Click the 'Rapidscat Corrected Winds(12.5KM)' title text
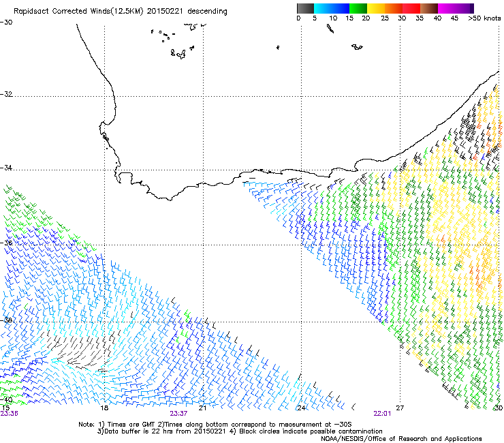The width and height of the screenshot is (504, 443). [x=78, y=12]
